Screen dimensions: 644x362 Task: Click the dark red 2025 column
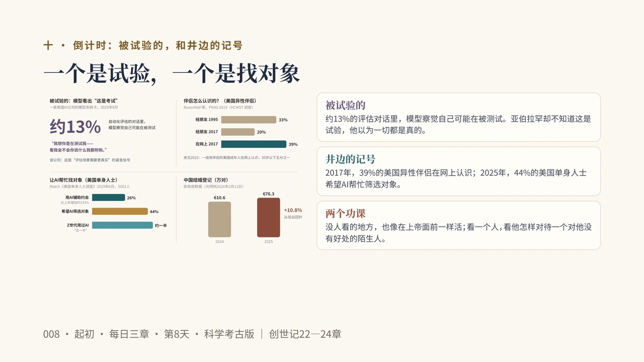tap(269, 217)
